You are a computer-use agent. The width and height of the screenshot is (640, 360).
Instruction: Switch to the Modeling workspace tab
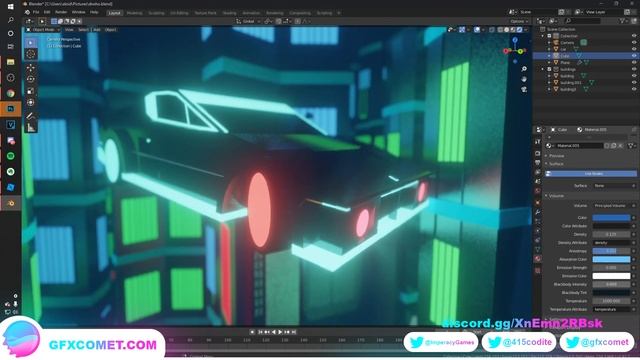tap(134, 13)
